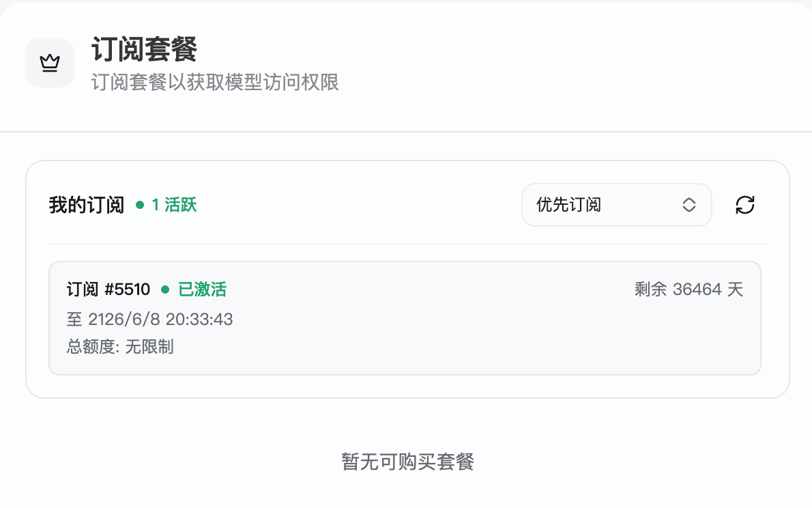
Task: Select the 订阅 #5510 title
Action: pos(108,290)
